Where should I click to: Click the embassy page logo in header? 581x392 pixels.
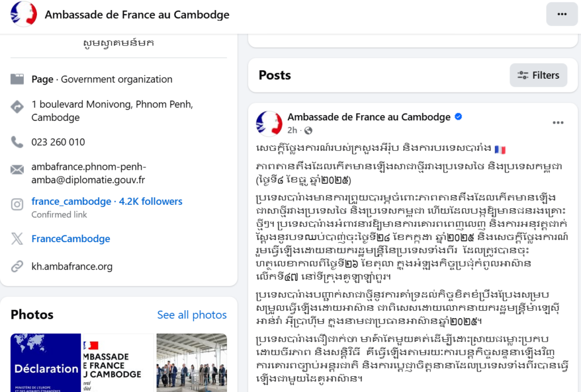(23, 14)
